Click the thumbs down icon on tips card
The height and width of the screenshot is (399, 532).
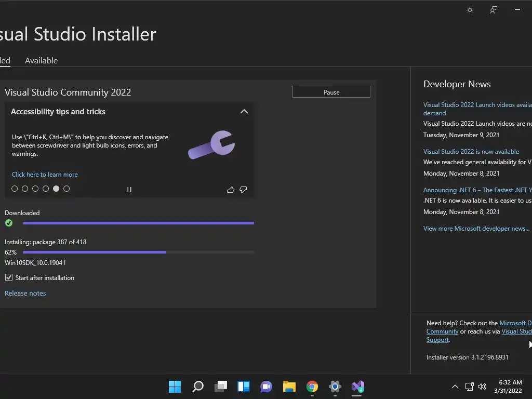click(243, 190)
